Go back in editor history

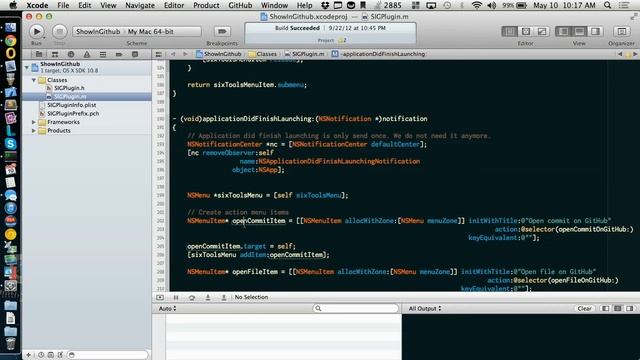coord(173,54)
